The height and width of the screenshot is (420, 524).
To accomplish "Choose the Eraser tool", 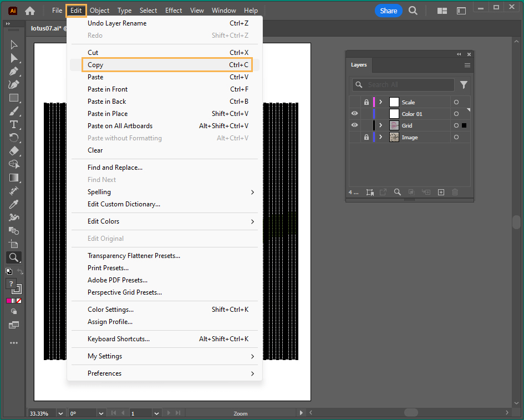I will pos(14,151).
